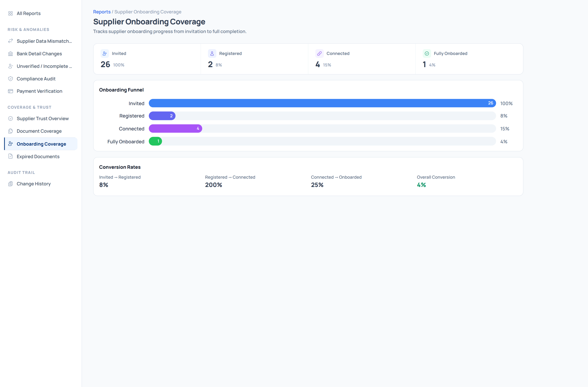This screenshot has height=387, width=588.
Task: Click the Supplier Onboarding Coverage page title
Action: click(x=149, y=22)
